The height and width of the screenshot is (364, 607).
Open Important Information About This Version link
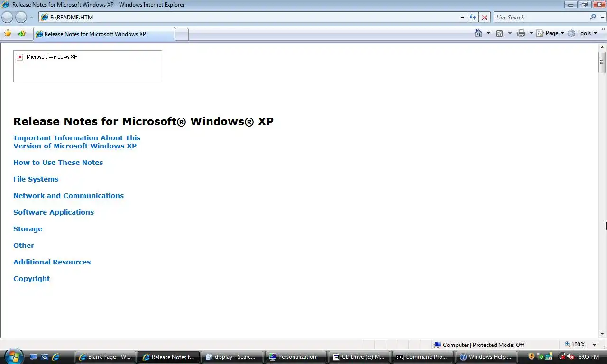pos(77,142)
